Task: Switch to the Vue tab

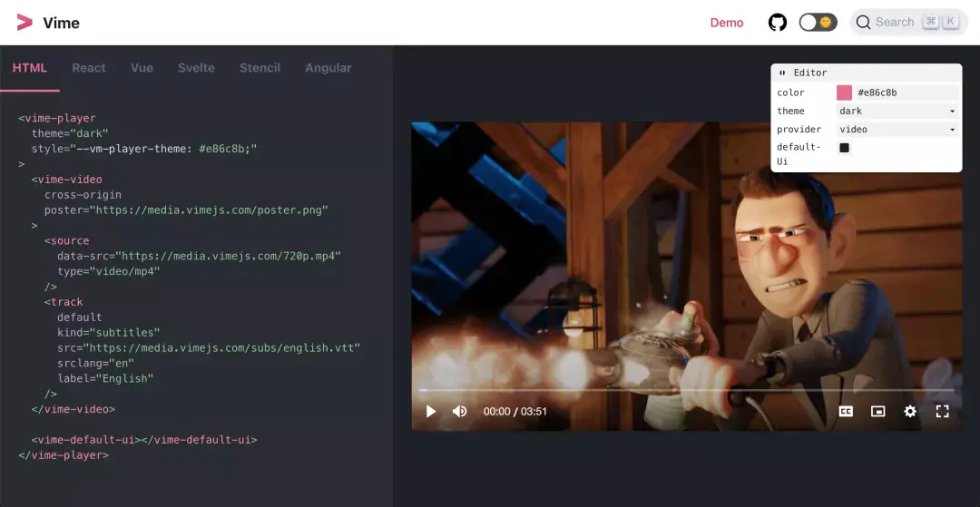Action: [142, 68]
